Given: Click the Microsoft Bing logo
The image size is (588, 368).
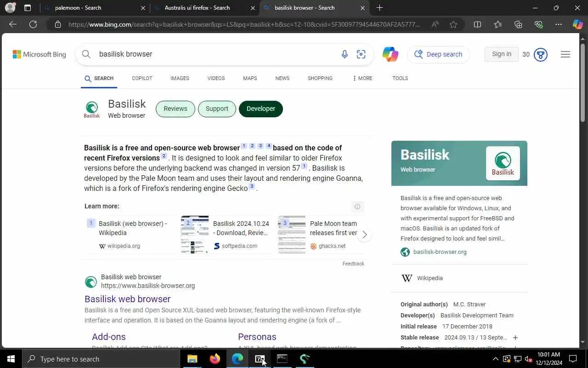Looking at the screenshot, I should (40, 54).
